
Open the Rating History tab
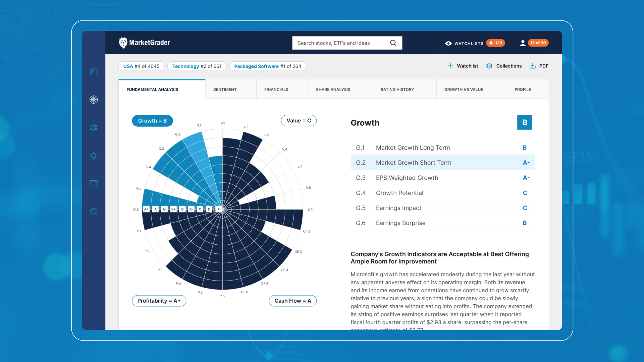coord(397,89)
